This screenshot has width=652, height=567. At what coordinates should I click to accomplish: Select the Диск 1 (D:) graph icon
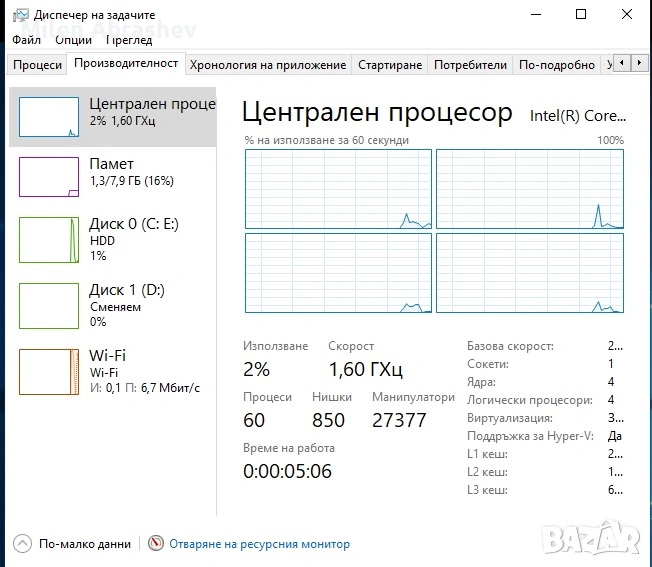pyautogui.click(x=49, y=305)
